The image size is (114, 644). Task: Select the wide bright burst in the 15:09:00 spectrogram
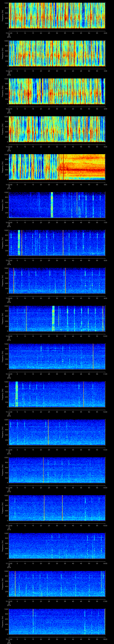53,318
